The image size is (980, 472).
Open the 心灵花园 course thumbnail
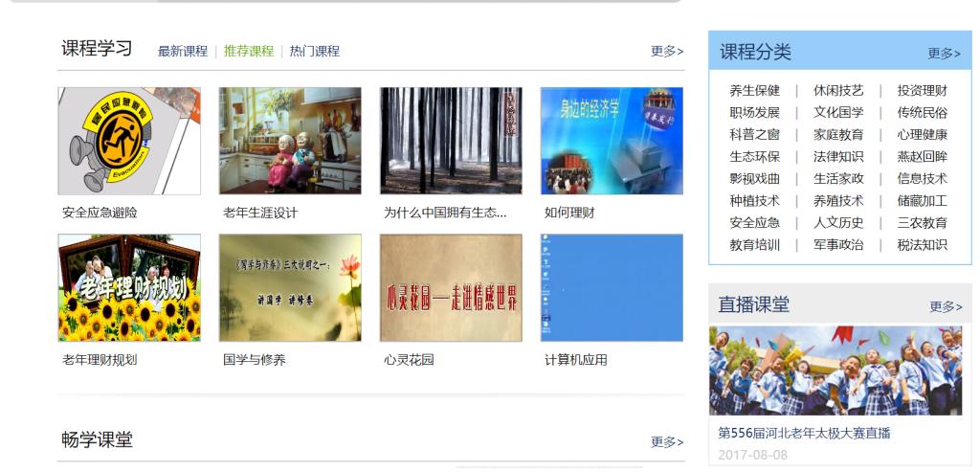tap(451, 288)
